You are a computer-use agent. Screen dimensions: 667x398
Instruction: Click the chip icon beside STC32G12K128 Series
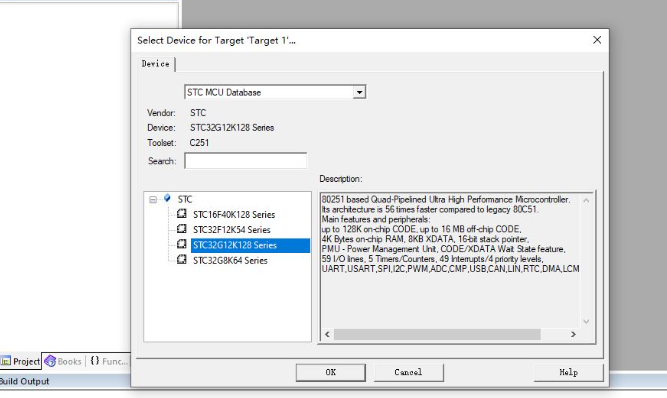click(x=182, y=244)
